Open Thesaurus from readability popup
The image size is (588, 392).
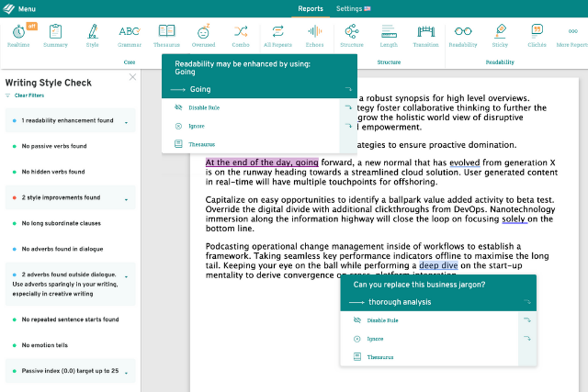click(x=202, y=144)
